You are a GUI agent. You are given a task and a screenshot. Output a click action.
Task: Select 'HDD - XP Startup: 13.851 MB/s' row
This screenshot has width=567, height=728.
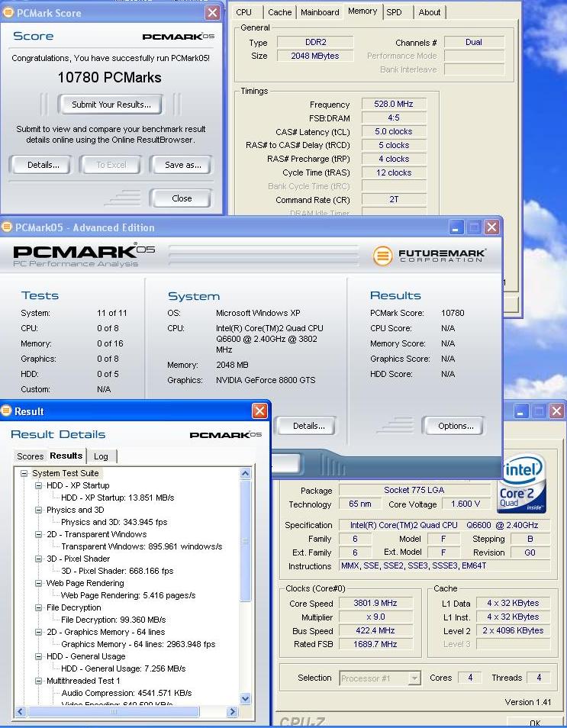(x=118, y=498)
